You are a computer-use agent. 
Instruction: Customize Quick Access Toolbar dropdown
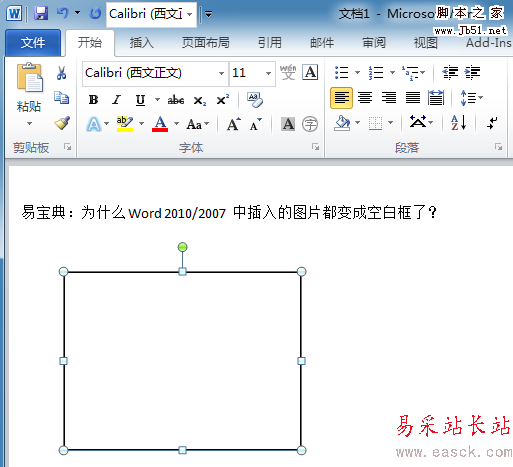[x=209, y=14]
